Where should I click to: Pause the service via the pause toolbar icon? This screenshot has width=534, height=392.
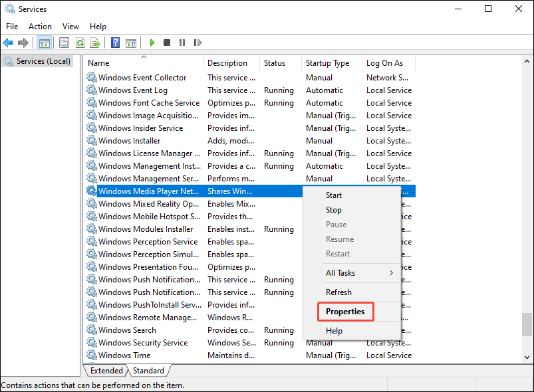(183, 43)
